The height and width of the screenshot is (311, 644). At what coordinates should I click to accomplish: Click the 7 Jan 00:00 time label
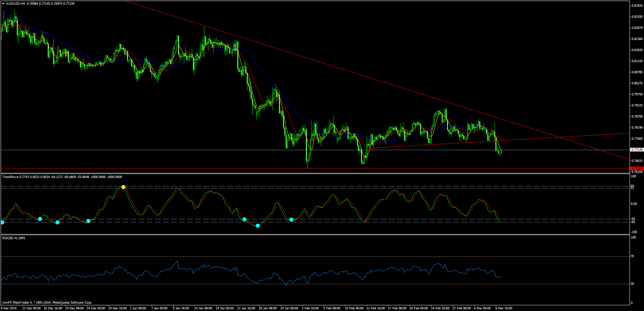159,308
